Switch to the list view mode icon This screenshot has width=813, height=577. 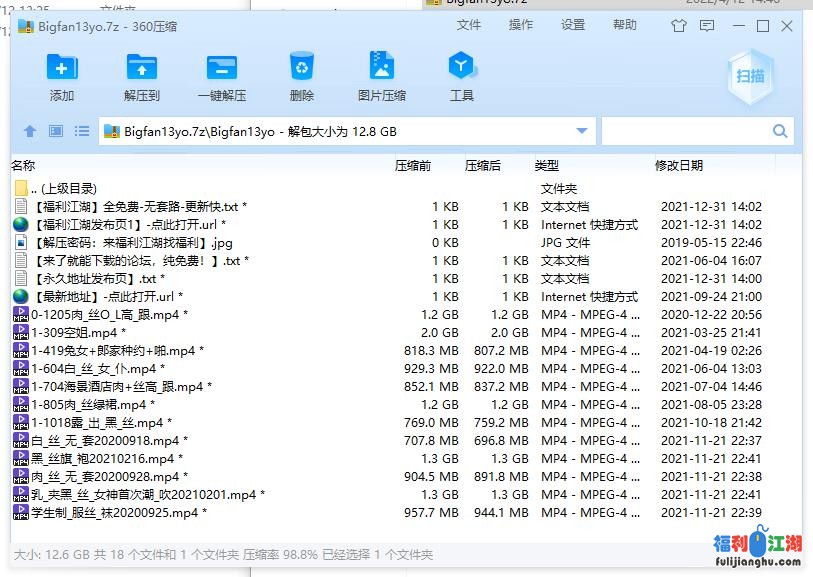82,131
